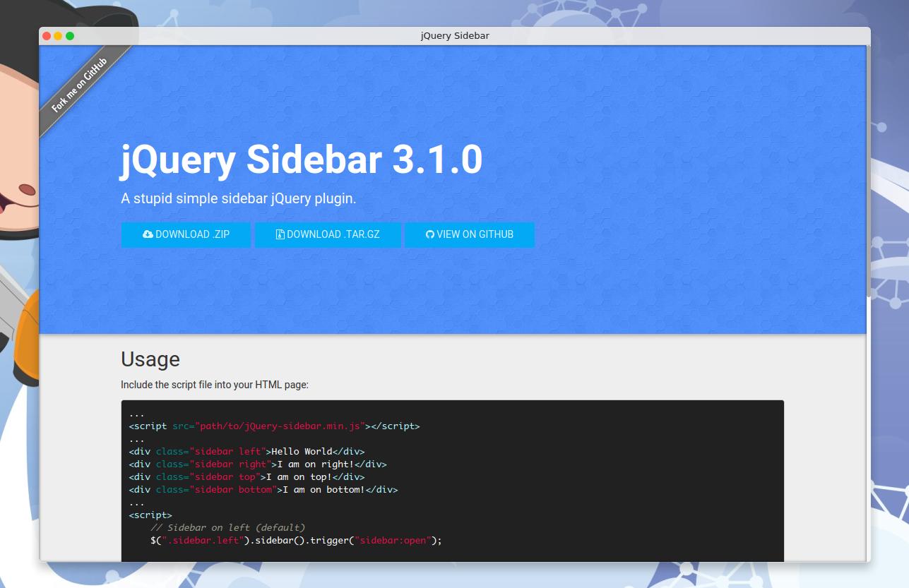Click the 'DOWNLOAD .ZIP' button
Image resolution: width=909 pixels, height=588 pixels.
pos(186,234)
